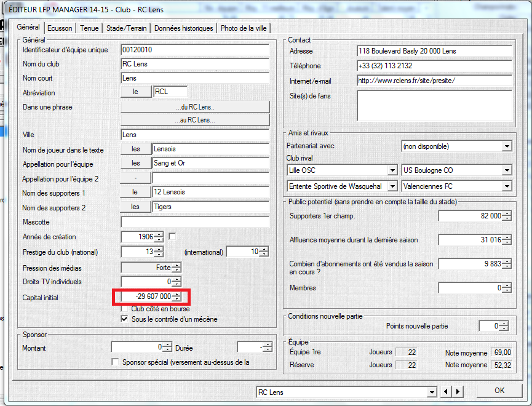Click the article button for Appellation pour l'équipe

pyautogui.click(x=136, y=163)
